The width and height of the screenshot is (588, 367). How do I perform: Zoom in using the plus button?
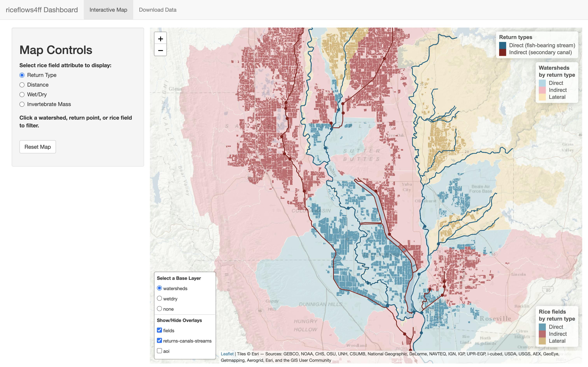pyautogui.click(x=161, y=38)
